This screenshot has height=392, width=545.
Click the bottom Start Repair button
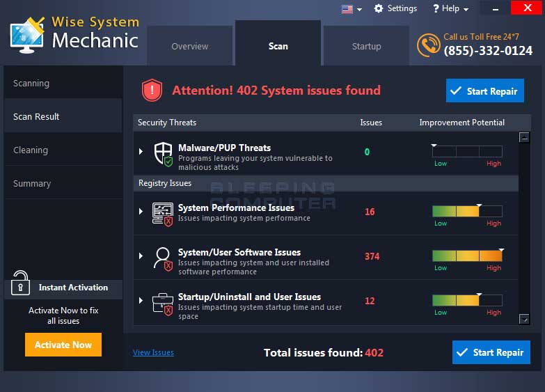point(491,352)
